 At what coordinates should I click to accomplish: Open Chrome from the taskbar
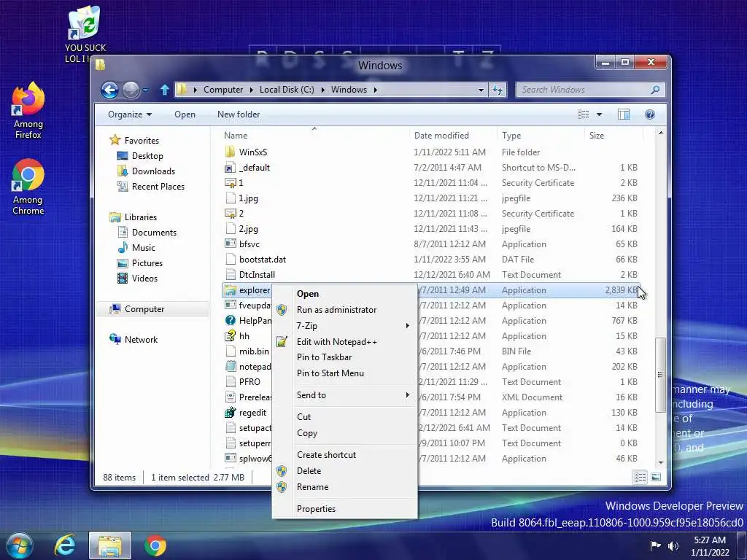click(x=155, y=545)
